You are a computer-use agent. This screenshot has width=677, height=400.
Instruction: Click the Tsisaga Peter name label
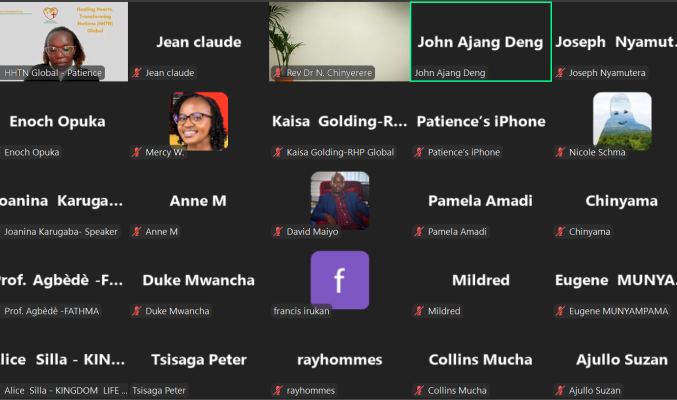[x=158, y=390]
